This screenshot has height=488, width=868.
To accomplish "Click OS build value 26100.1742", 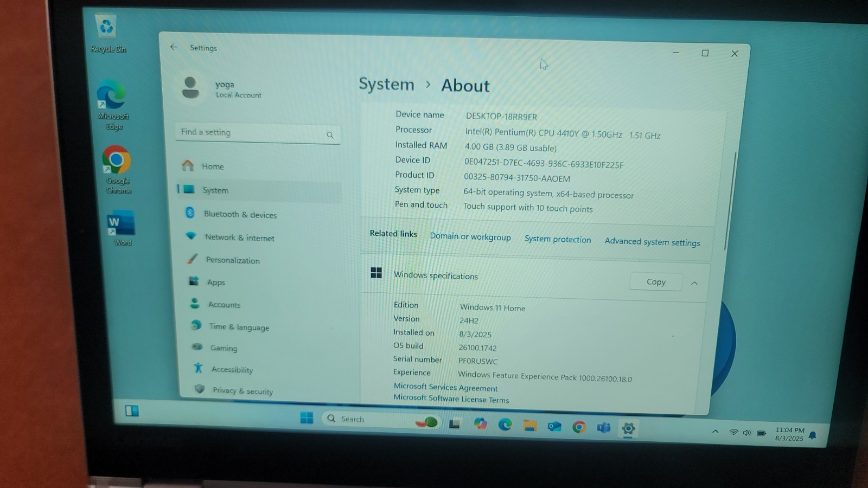I will click(x=477, y=348).
